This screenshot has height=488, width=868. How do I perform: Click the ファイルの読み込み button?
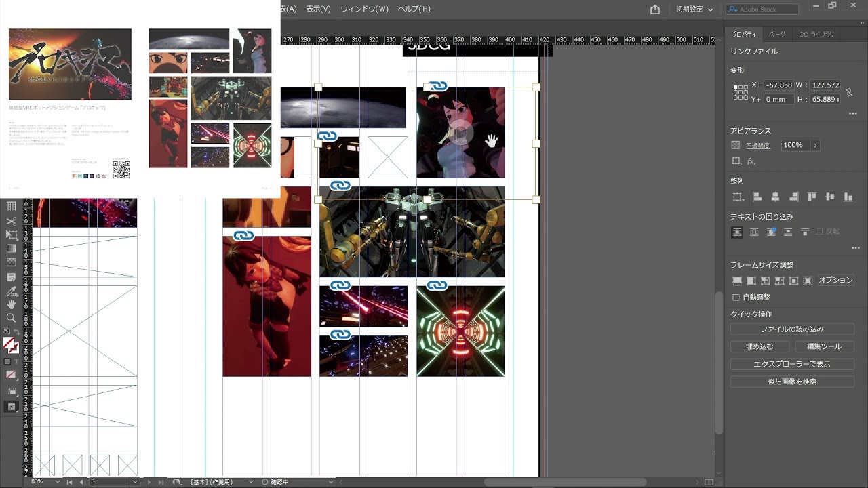(792, 329)
